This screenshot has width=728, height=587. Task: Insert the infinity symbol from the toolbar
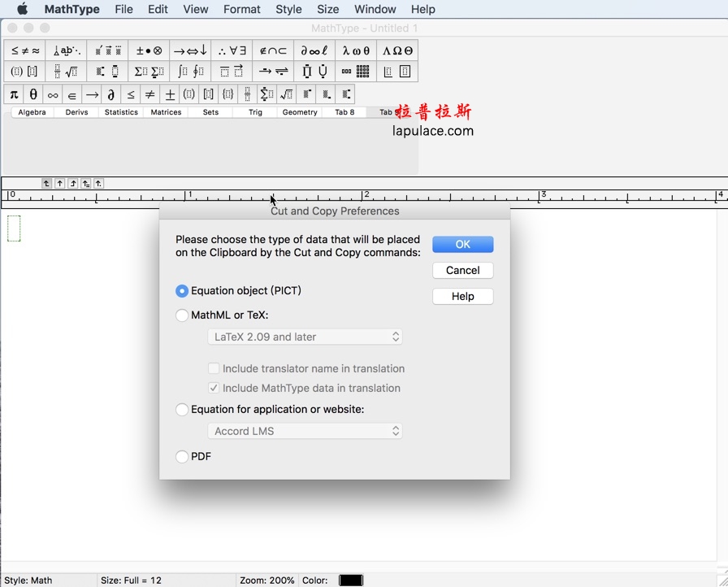coord(52,93)
